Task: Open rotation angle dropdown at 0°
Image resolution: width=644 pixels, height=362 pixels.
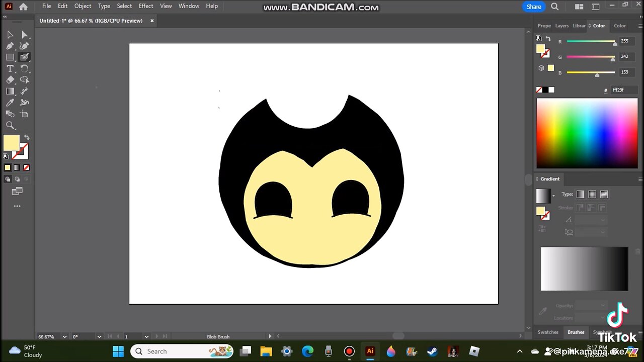Action: (99, 336)
